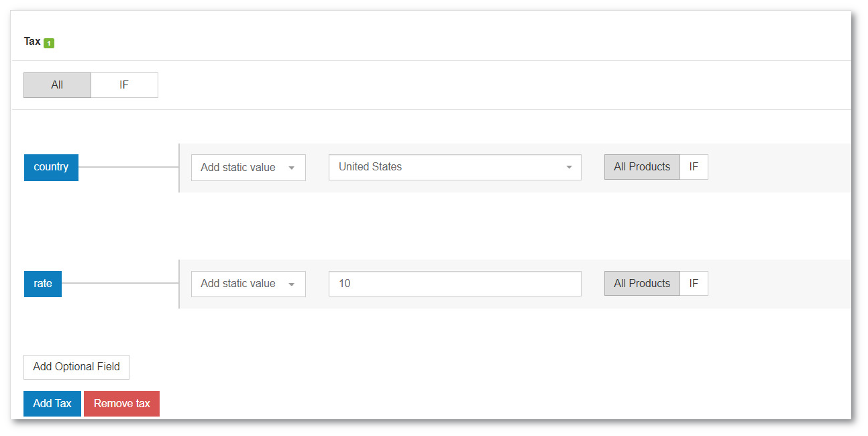The image size is (868, 436).
Task: Enable All Products for the rate field
Action: tap(642, 283)
